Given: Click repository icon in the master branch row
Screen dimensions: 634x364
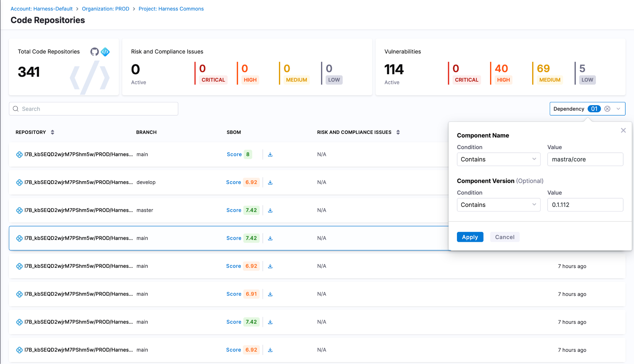Looking at the screenshot, I should (x=19, y=210).
